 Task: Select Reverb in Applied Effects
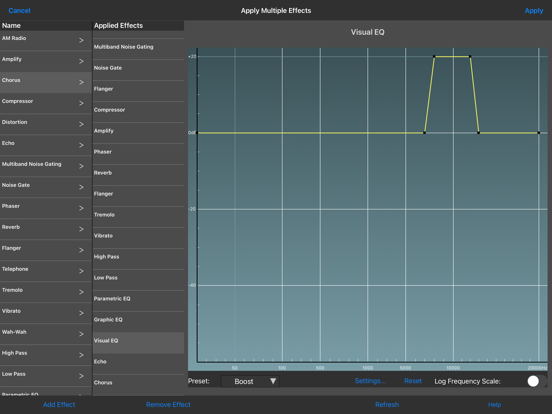[x=138, y=175]
